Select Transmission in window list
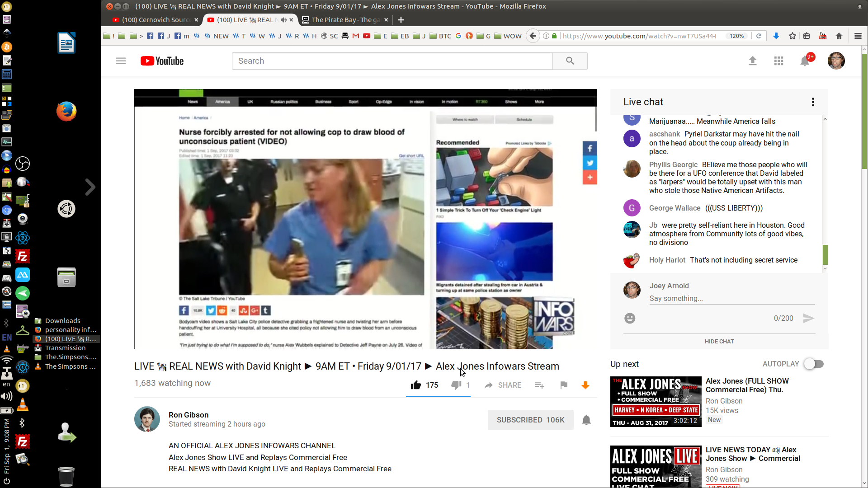 click(66, 348)
